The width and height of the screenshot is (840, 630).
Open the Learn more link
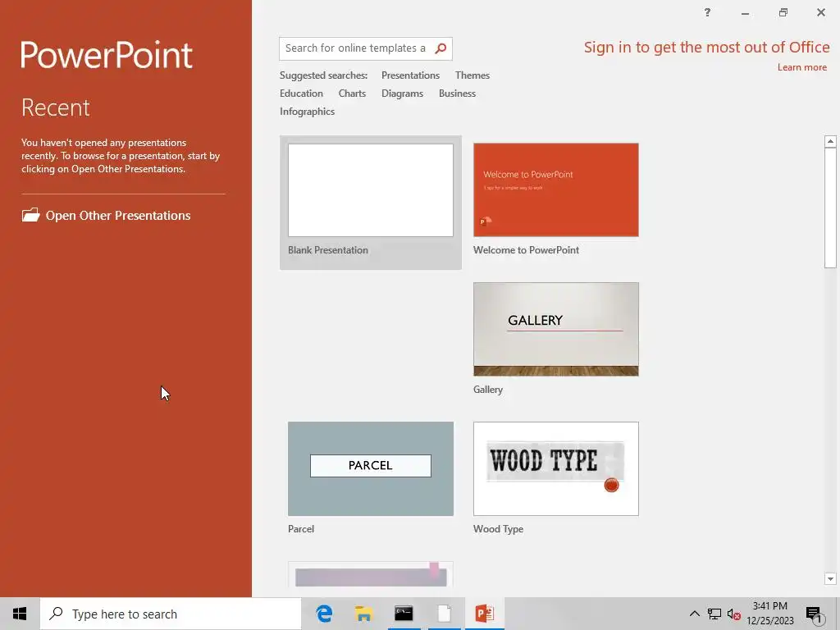802,67
